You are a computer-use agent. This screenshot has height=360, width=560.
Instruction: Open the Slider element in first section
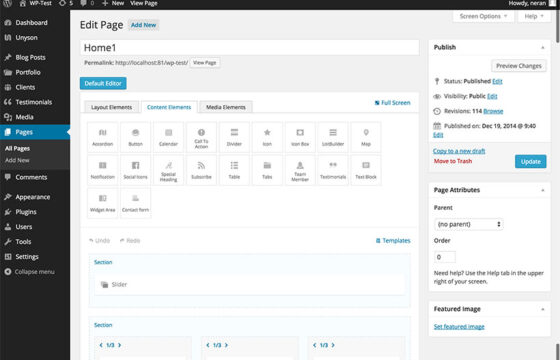click(x=250, y=285)
